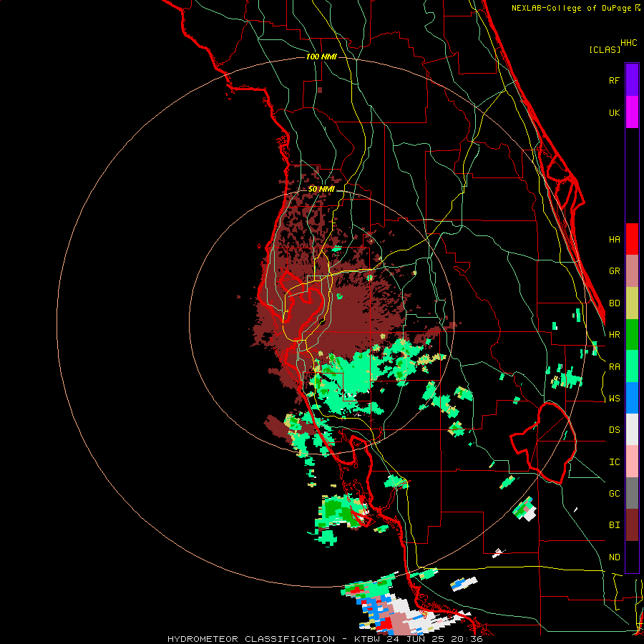The image size is (644, 644).
Task: Click the RA light green legend swatch
Action: [632, 366]
